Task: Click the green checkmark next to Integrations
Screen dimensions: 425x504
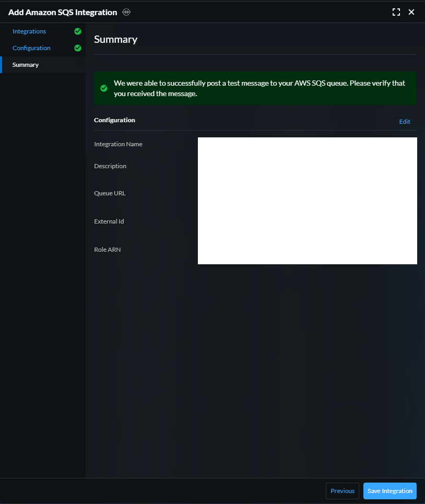Action: (x=78, y=31)
